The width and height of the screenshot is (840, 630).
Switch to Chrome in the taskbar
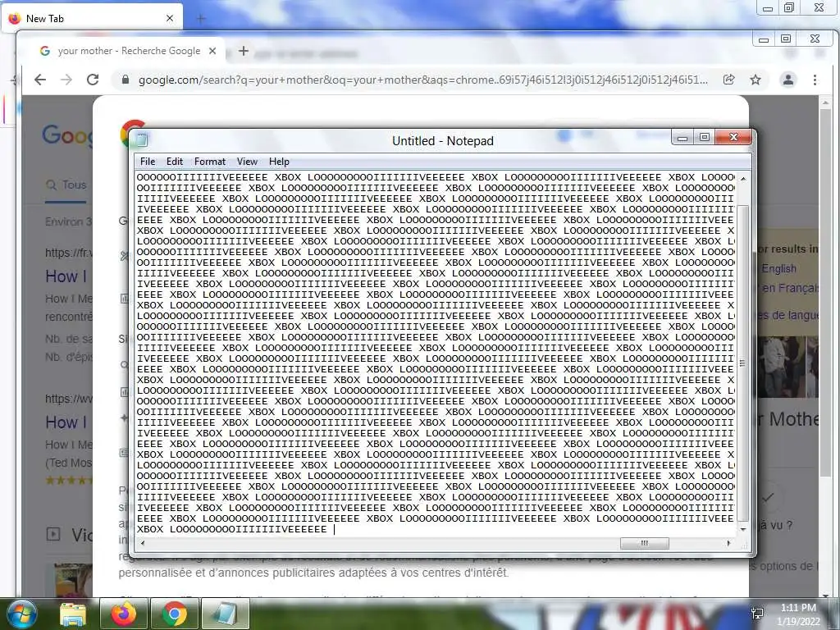click(x=175, y=614)
